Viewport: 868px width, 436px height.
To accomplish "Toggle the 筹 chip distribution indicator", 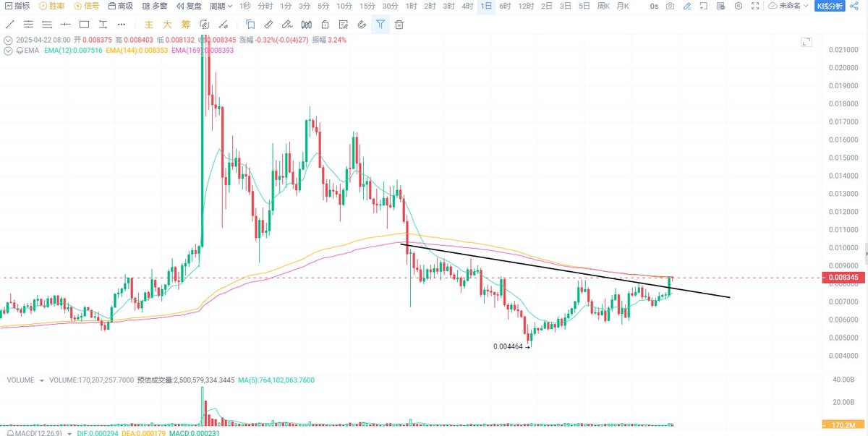I will [186, 25].
